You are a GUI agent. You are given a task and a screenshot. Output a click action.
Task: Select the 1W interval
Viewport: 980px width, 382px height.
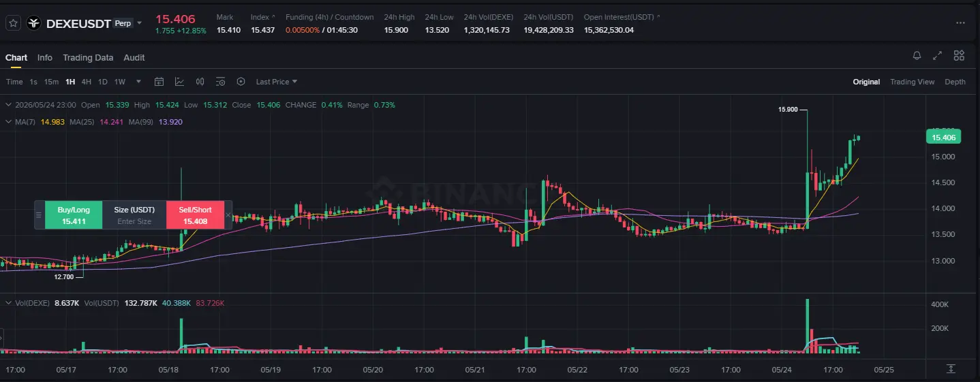pyautogui.click(x=120, y=82)
